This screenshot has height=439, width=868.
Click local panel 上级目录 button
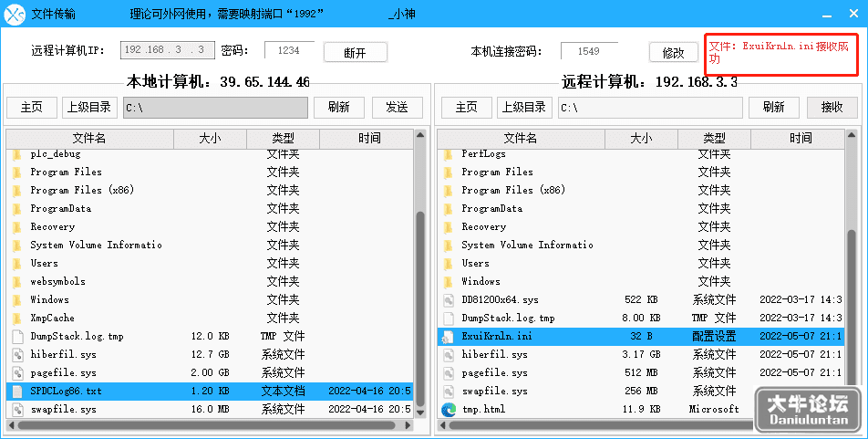pos(89,107)
